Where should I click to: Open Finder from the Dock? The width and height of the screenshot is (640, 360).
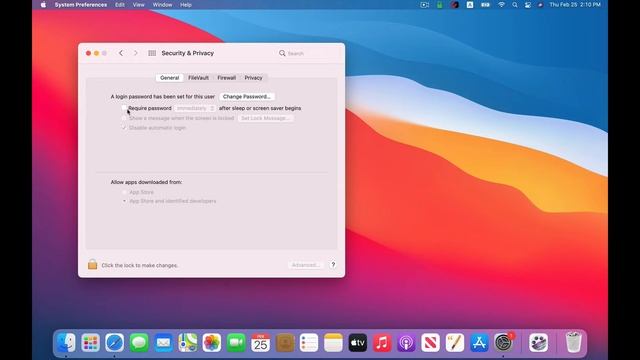click(66, 342)
